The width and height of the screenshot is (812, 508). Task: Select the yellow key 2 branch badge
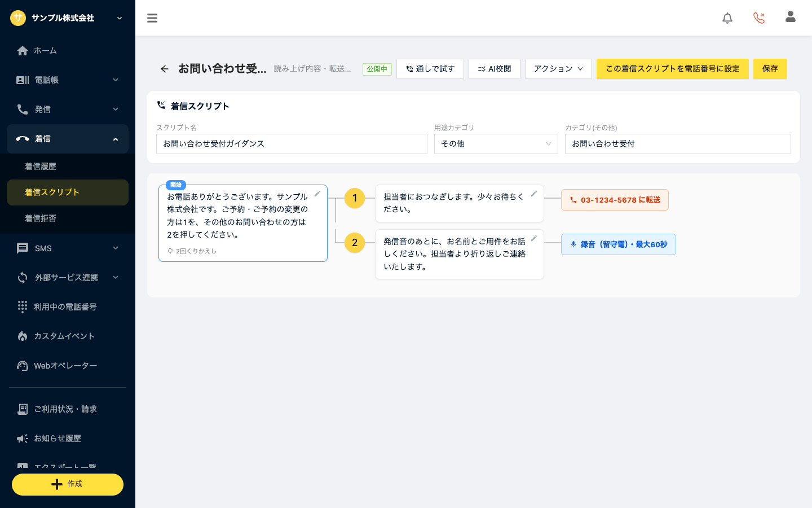click(x=355, y=243)
